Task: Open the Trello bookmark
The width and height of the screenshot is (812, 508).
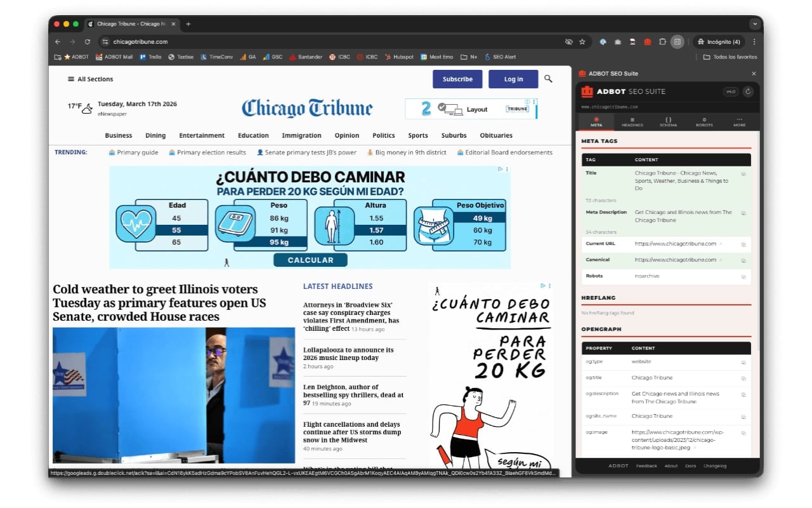Action: click(150, 57)
